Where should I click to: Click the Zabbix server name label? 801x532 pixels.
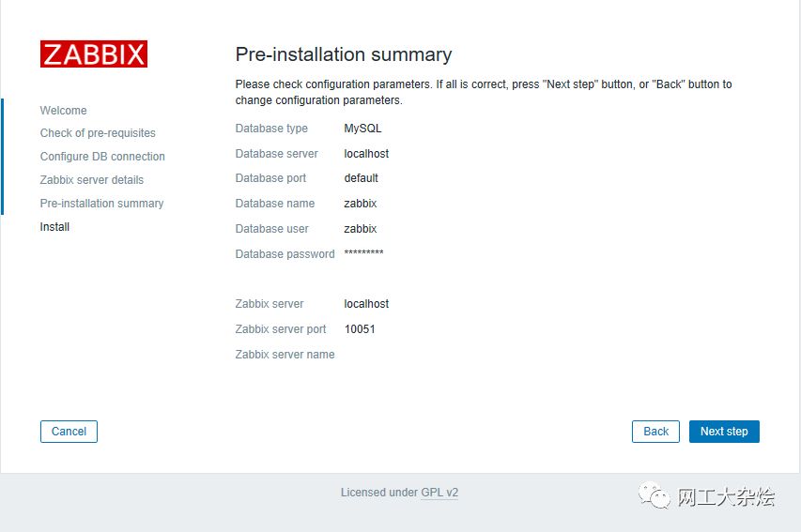[285, 355]
